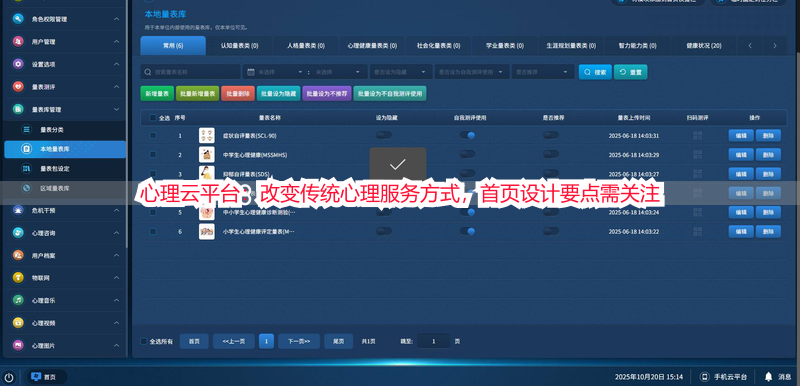Open the end date 未选择 dropdown
Screen dimensions: 800x386
pyautogui.click(x=337, y=72)
